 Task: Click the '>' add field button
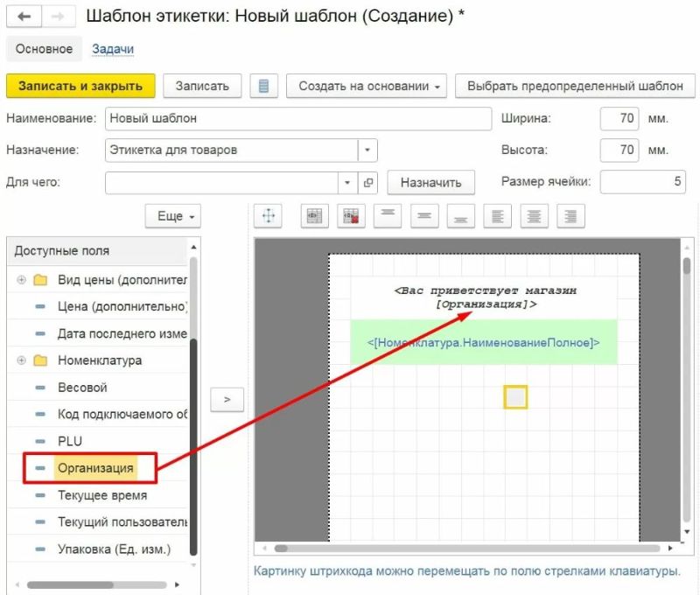227,400
